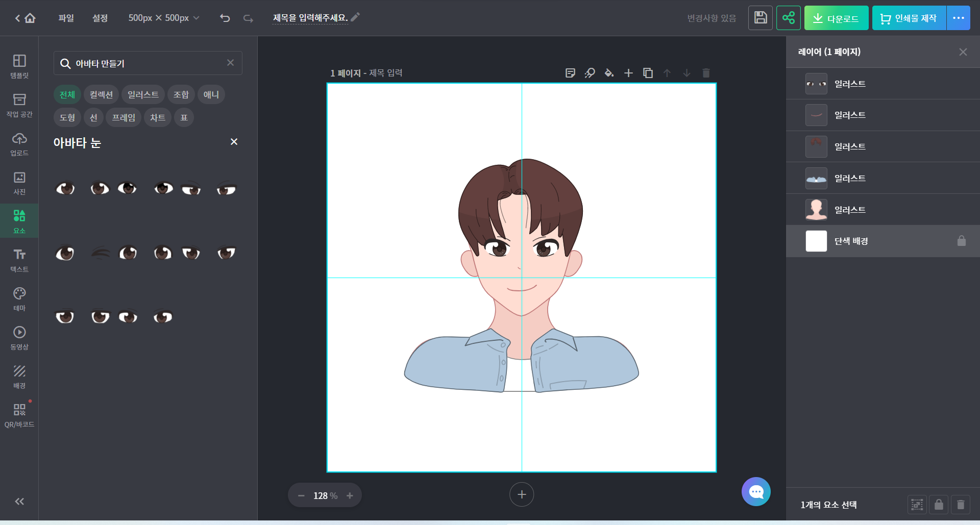This screenshot has width=980, height=525.
Task: Select the 차트 filter chip
Action: click(157, 117)
